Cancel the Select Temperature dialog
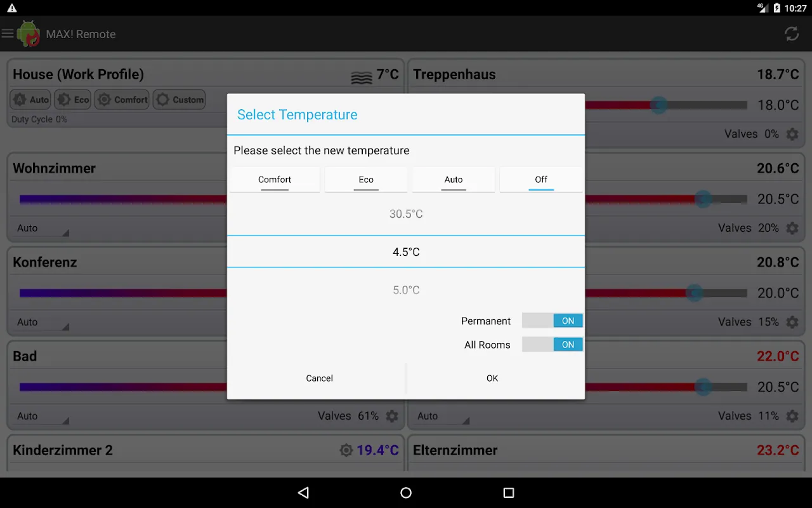The image size is (812, 508). (319, 378)
